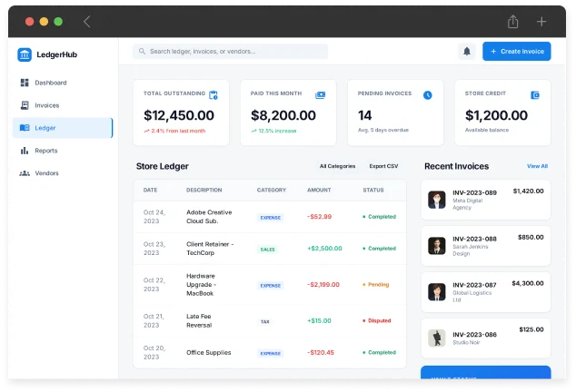Open Vendors section in sidebar

63,173
